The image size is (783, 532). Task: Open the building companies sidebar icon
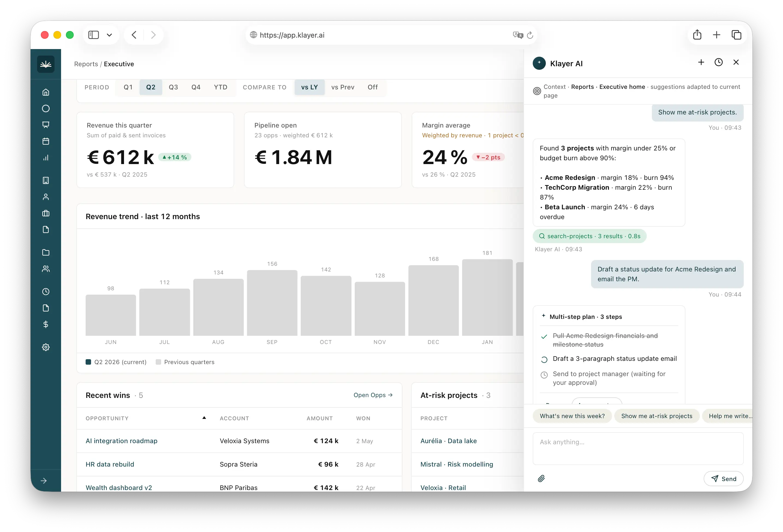[x=46, y=180]
